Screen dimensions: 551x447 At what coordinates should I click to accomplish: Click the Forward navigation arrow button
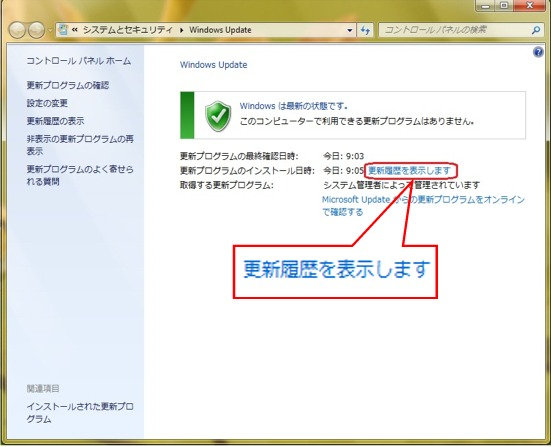click(x=36, y=30)
